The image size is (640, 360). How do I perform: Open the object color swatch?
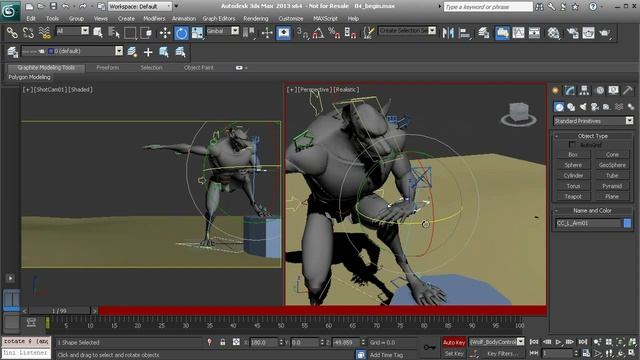(627, 223)
